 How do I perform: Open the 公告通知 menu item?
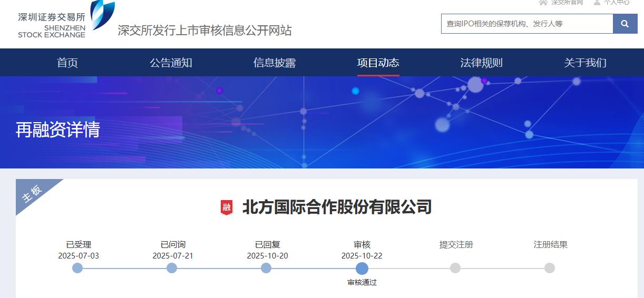171,63
